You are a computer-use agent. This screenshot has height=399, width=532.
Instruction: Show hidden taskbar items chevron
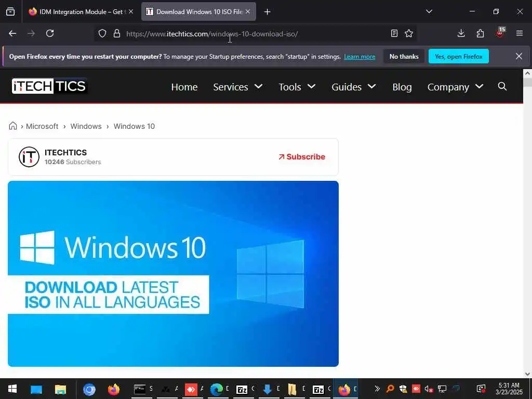click(377, 389)
